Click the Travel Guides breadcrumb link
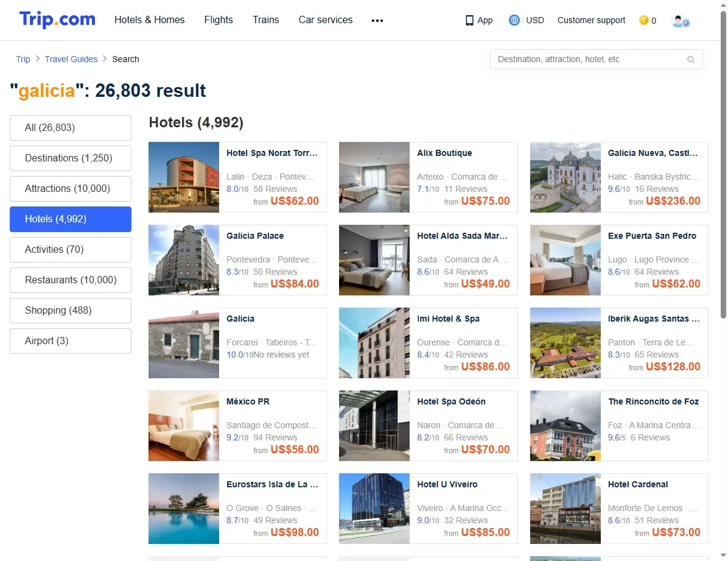Screen dimensions: 728x561 coord(71,59)
